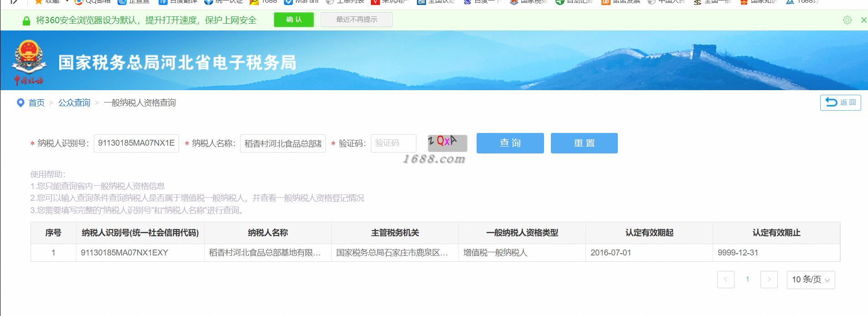Click 一般纳税人资格类型 column header
This screenshot has height=316, width=868.
[522, 233]
